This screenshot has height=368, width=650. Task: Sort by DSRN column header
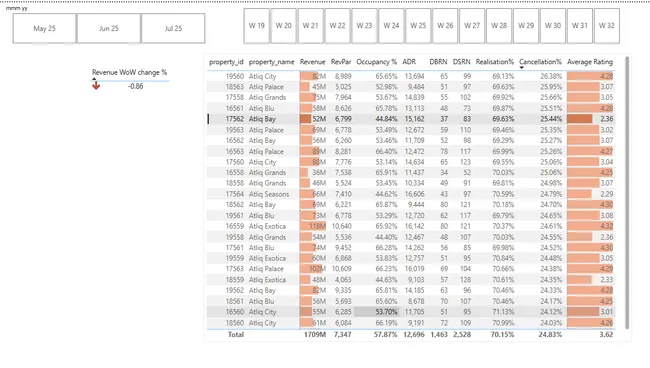(x=461, y=62)
